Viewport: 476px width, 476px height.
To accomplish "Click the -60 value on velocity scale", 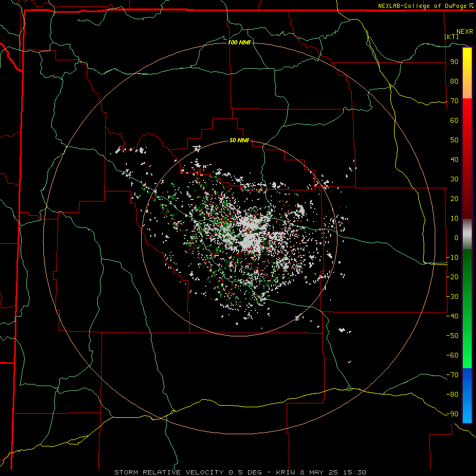I will coord(452,355).
